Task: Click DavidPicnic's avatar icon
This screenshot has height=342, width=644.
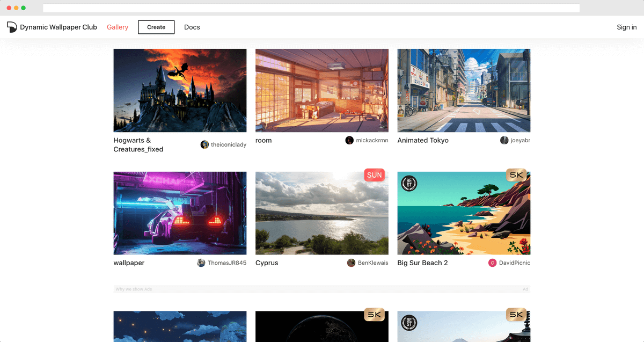Action: 493,263
